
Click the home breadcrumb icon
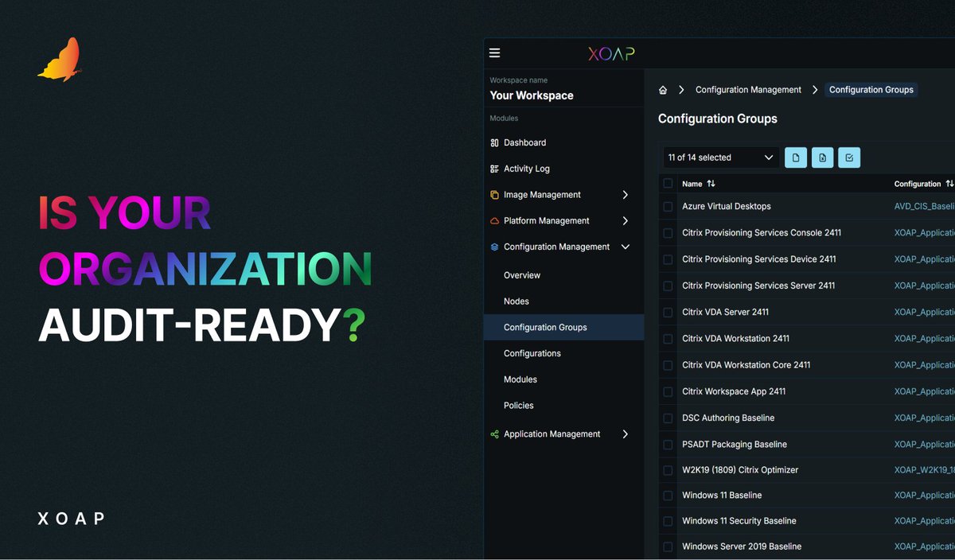tap(663, 90)
